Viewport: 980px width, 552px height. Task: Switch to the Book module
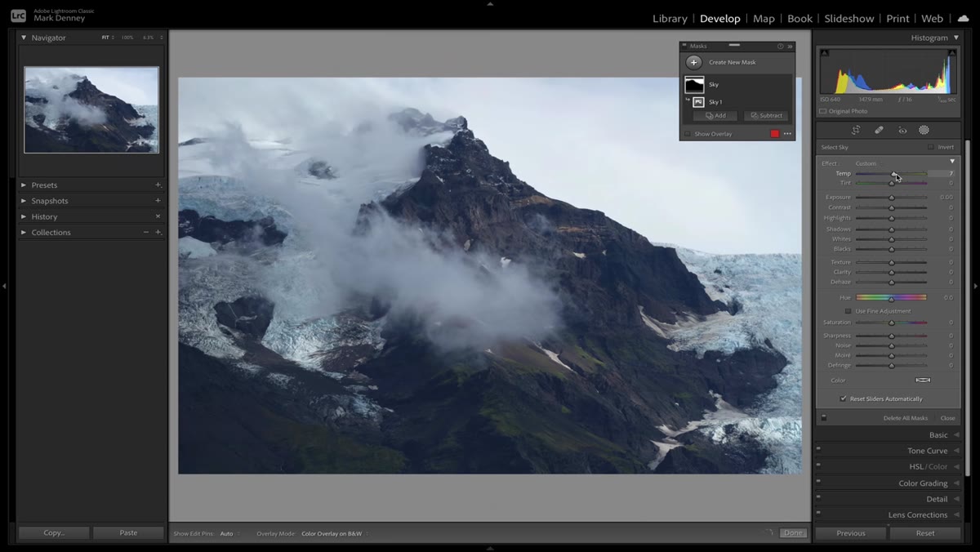800,18
